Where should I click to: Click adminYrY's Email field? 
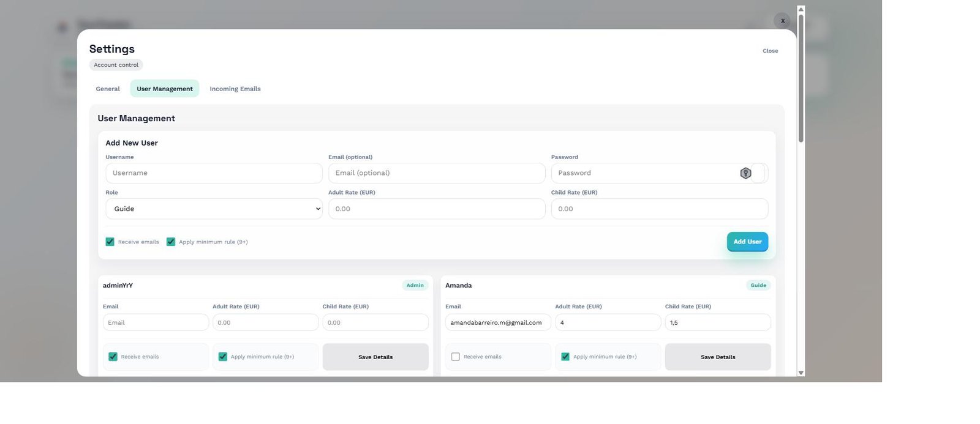point(156,322)
